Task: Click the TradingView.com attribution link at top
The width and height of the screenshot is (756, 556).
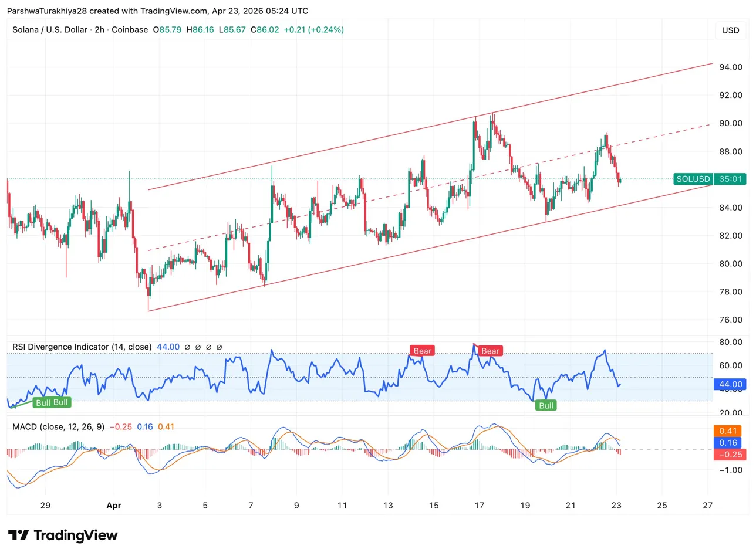Action: pos(174,11)
